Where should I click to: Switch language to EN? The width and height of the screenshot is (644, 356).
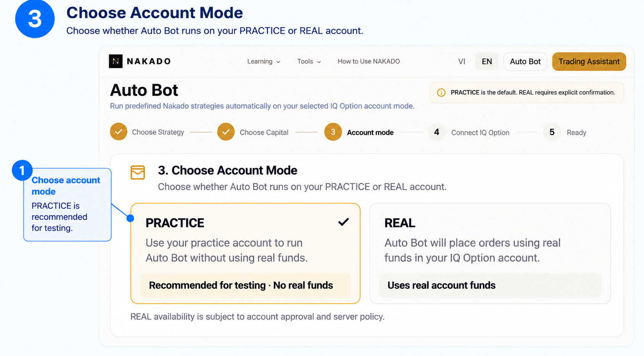pos(487,61)
